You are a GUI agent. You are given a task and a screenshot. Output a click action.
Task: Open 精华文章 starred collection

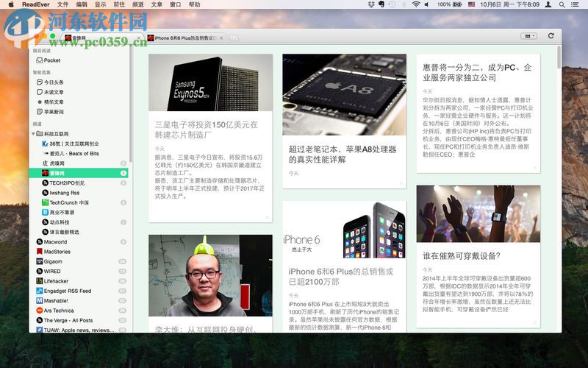click(50, 102)
